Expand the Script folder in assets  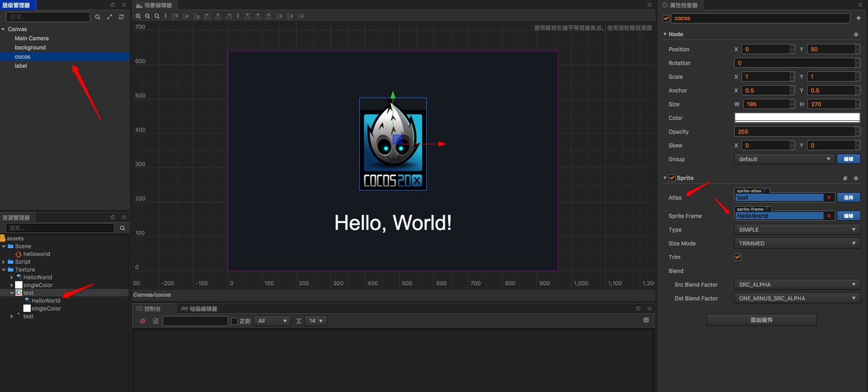point(4,262)
